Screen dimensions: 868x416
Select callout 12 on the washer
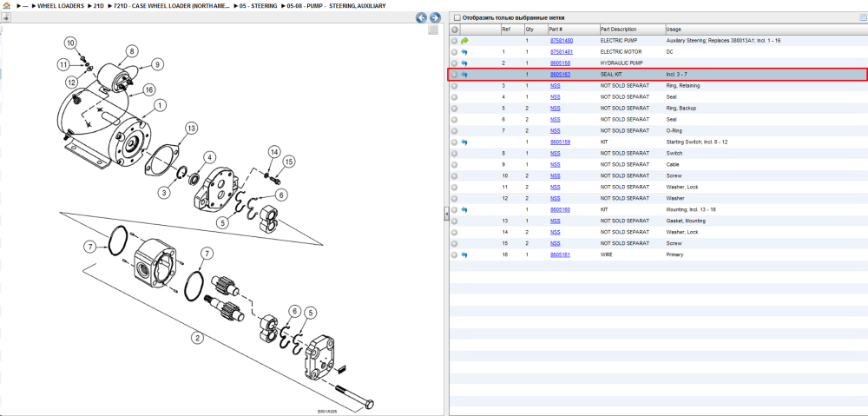click(x=71, y=82)
